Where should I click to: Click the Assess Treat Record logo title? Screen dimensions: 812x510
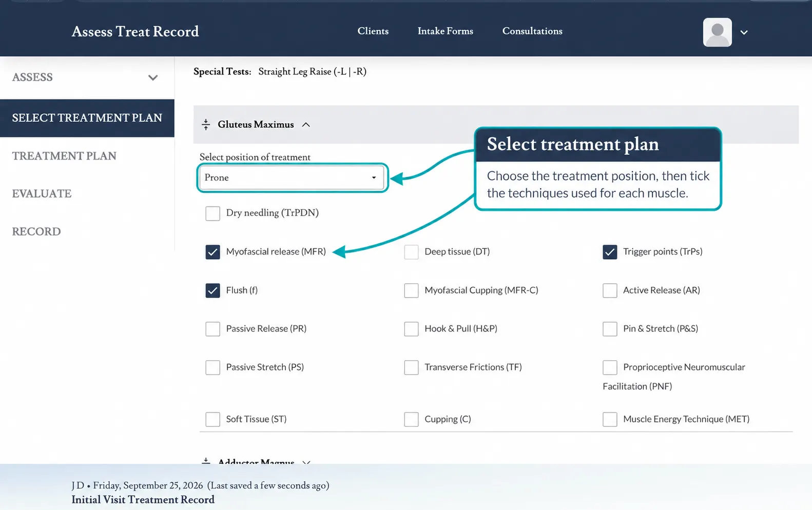[x=135, y=32]
